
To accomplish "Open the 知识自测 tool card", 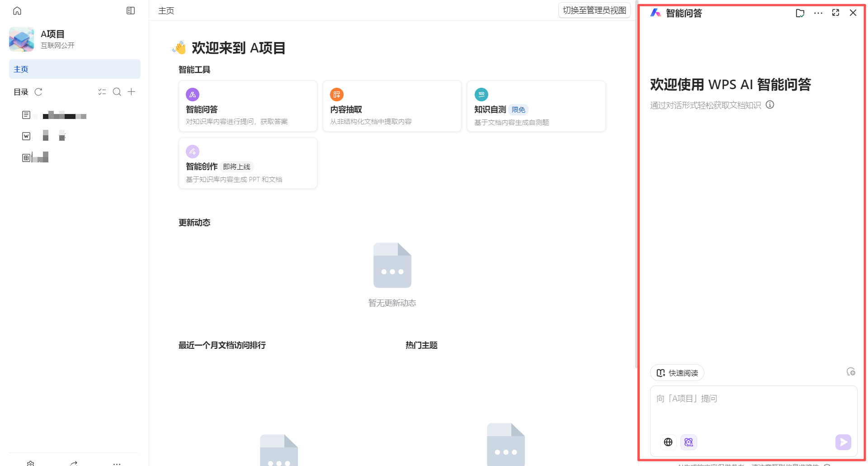I will click(x=536, y=106).
